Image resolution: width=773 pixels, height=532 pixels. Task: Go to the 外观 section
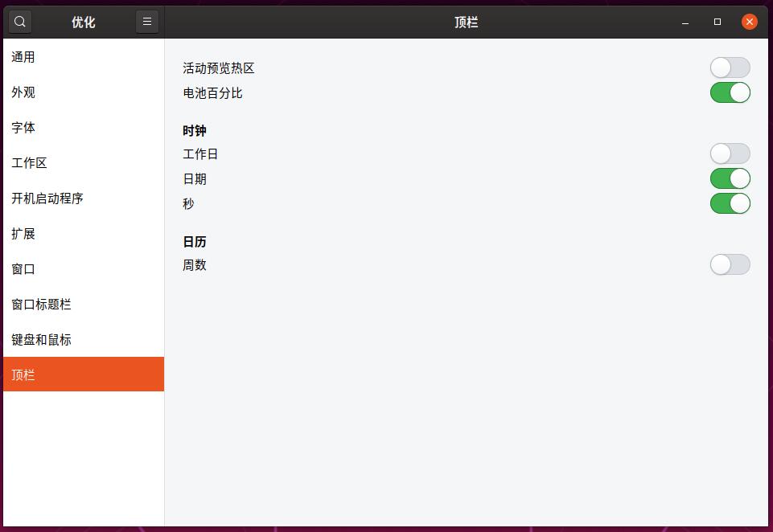84,92
